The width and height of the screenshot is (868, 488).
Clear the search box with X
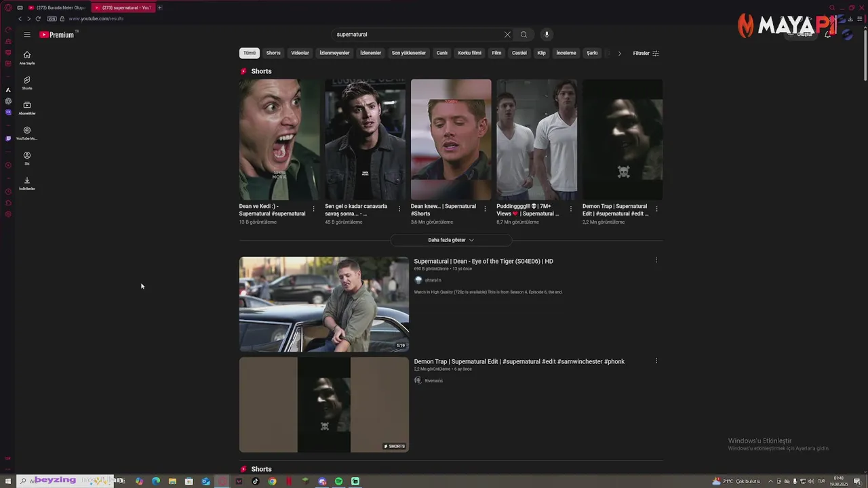507,35
